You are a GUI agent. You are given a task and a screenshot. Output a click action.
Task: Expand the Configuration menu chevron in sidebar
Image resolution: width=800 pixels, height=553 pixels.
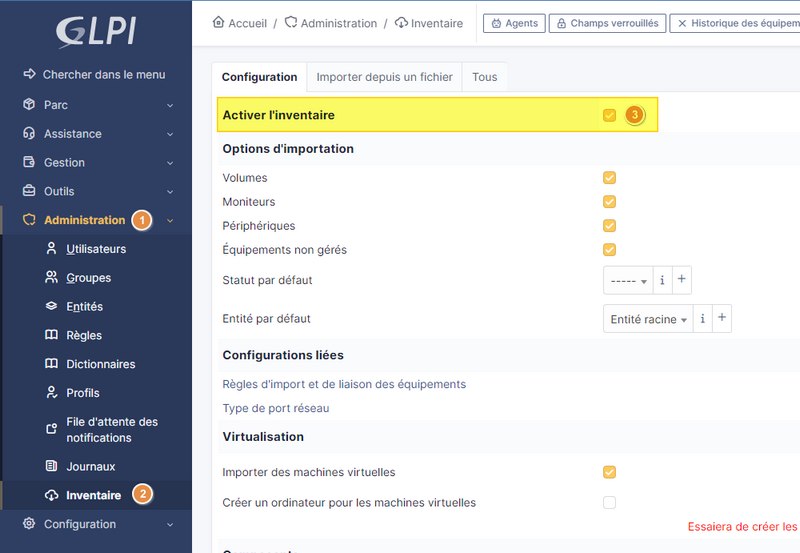[170, 524]
